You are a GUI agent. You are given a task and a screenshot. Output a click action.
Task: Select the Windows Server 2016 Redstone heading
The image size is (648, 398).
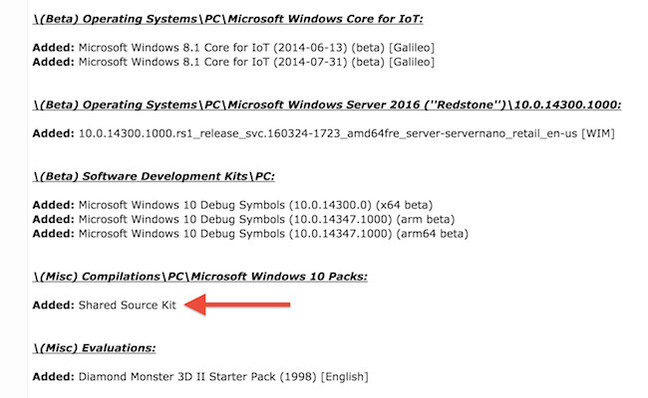tap(327, 105)
